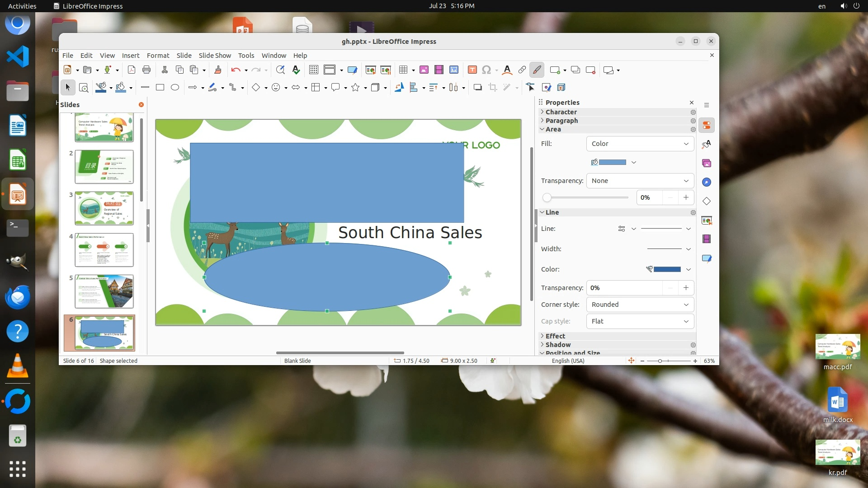
Task: Increase the line transparency with the plus button
Action: (686, 288)
